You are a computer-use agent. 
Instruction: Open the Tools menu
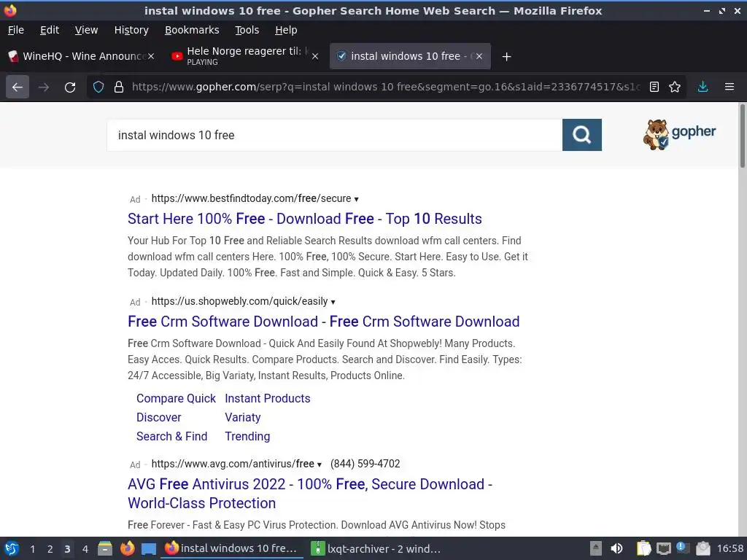[x=247, y=30]
